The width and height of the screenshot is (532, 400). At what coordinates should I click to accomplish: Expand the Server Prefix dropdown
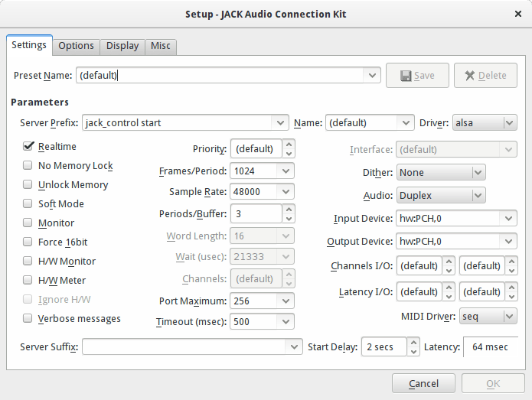click(x=280, y=122)
